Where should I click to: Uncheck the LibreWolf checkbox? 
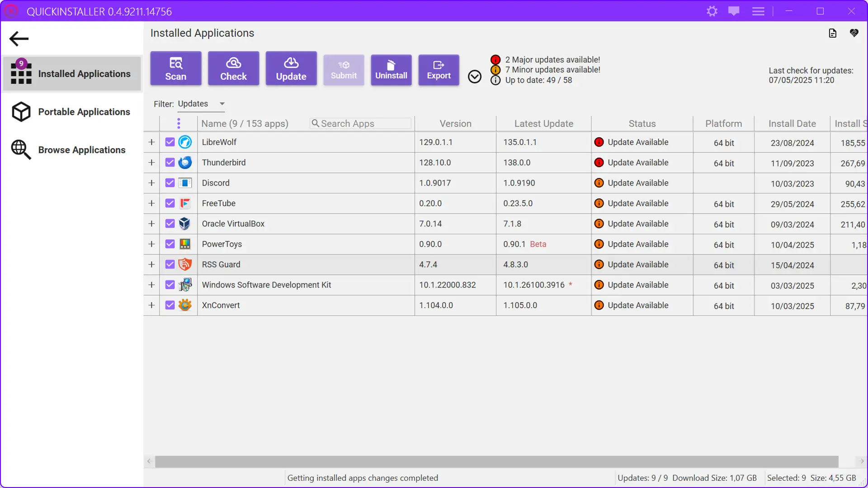(x=170, y=142)
